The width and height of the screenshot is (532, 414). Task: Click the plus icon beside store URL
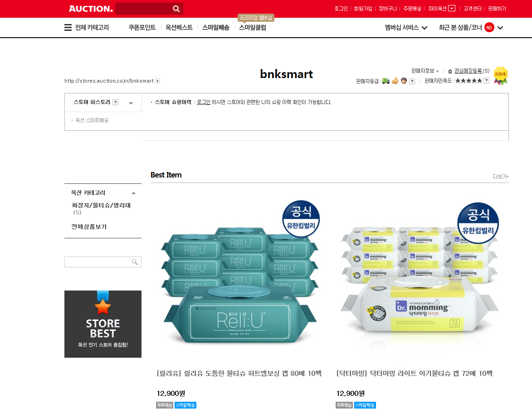click(157, 81)
